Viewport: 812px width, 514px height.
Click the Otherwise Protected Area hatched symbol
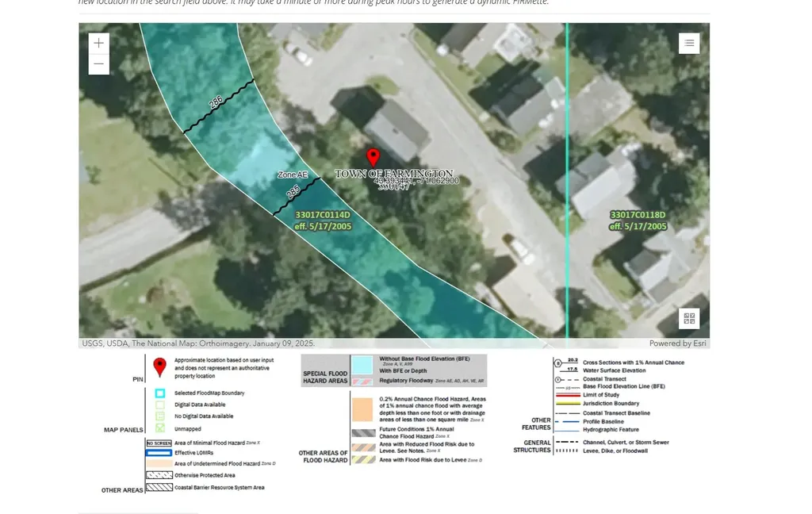[x=159, y=475]
